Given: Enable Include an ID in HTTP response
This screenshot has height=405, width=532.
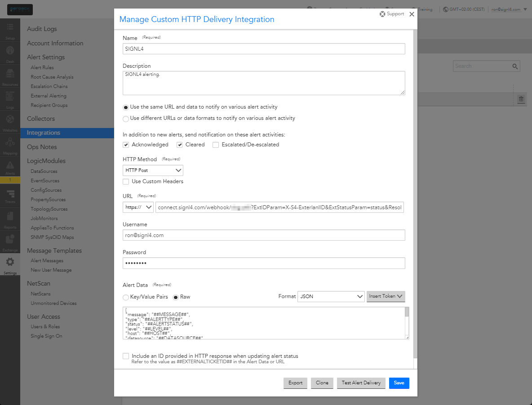Looking at the screenshot, I should point(126,356).
